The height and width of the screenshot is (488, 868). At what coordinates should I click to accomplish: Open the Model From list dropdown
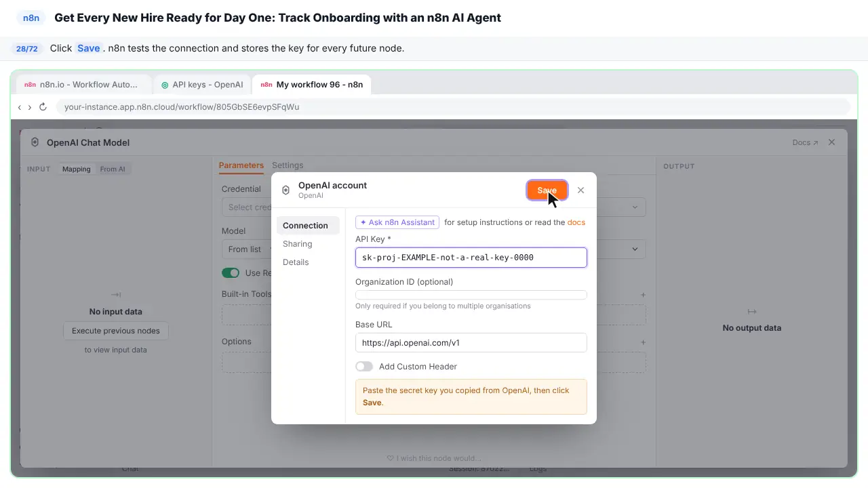coord(245,249)
